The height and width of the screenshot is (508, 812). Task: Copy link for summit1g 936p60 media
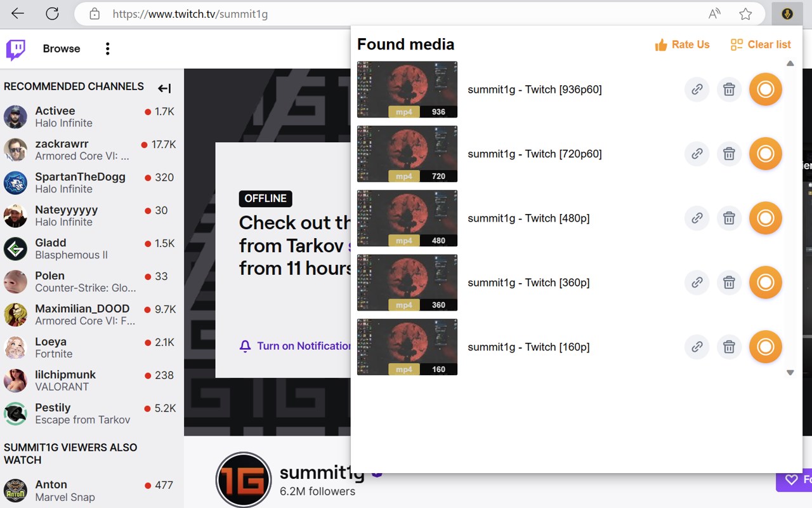697,90
